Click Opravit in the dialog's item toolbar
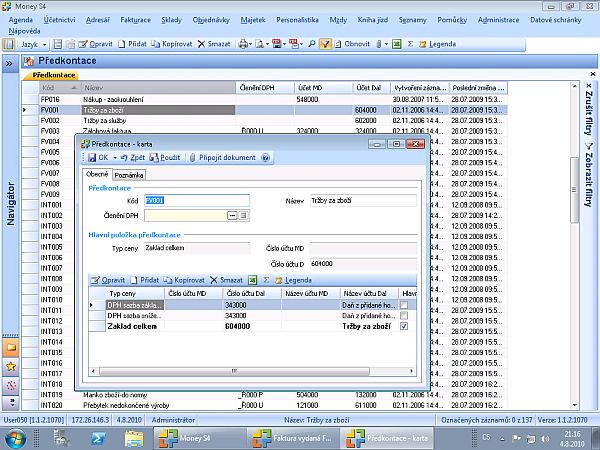This screenshot has height=450, width=600. pos(108,280)
